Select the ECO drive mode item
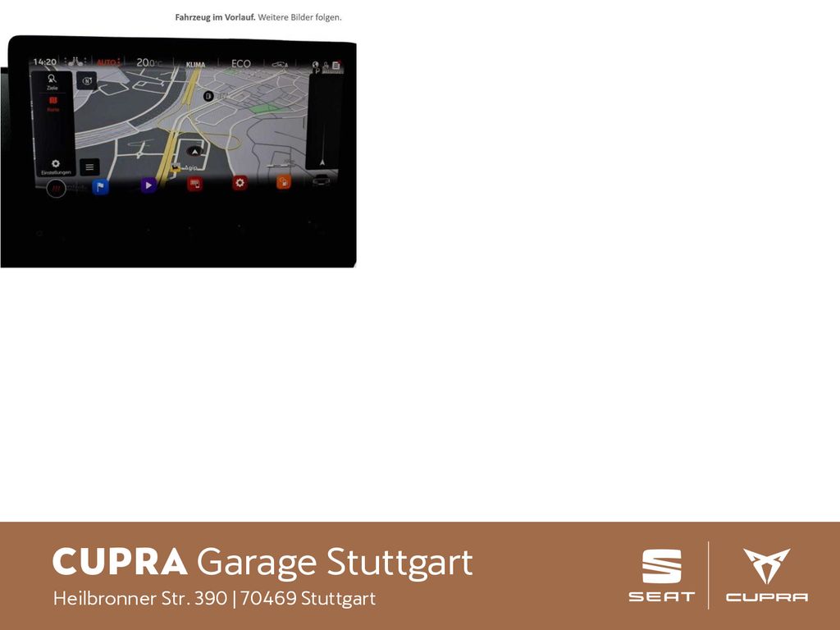The image size is (840, 630). pos(240,63)
